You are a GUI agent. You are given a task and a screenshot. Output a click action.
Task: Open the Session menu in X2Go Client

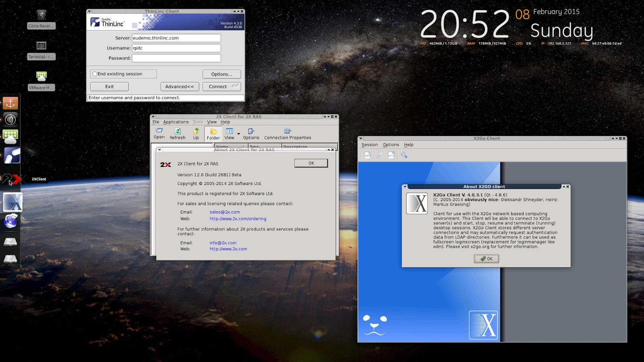click(x=369, y=145)
